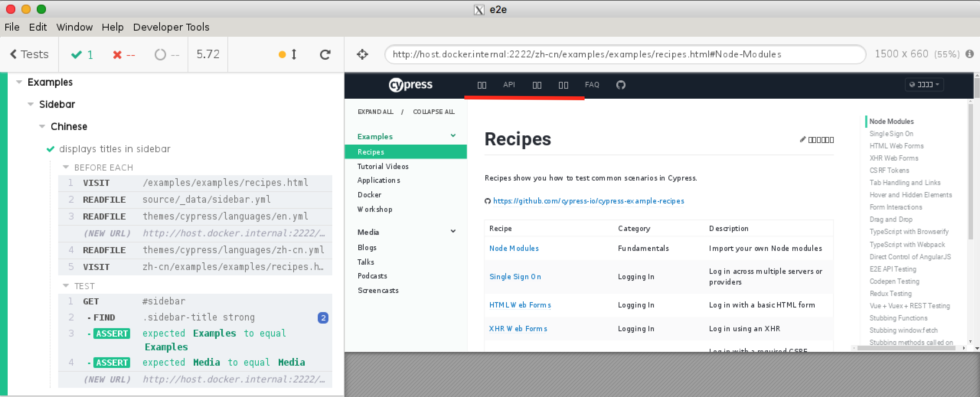The height and width of the screenshot is (397, 980).
Task: Open Docker in the sidebar
Action: click(369, 195)
